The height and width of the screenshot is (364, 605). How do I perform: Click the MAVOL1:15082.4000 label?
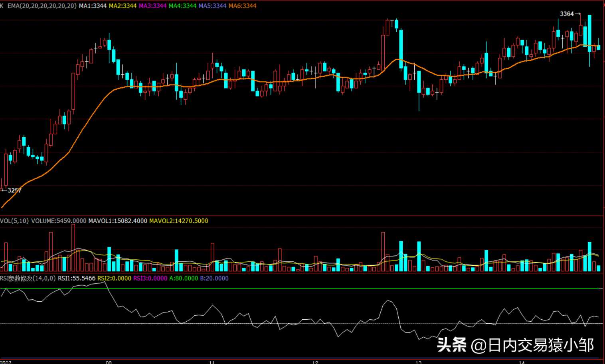[118, 221]
